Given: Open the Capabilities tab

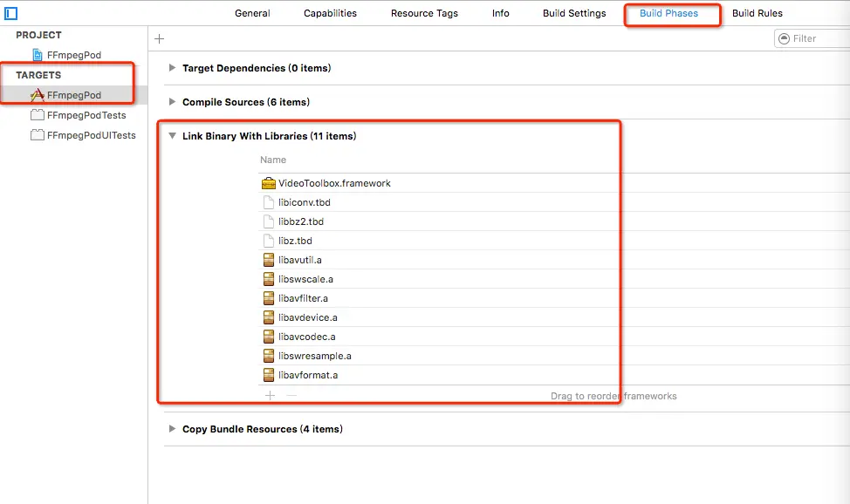Looking at the screenshot, I should pyautogui.click(x=330, y=13).
